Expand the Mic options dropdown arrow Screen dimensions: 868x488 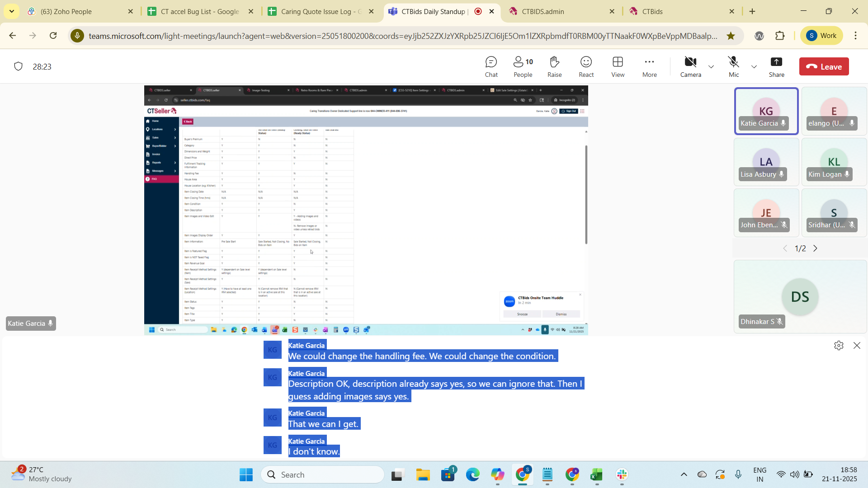(x=754, y=67)
